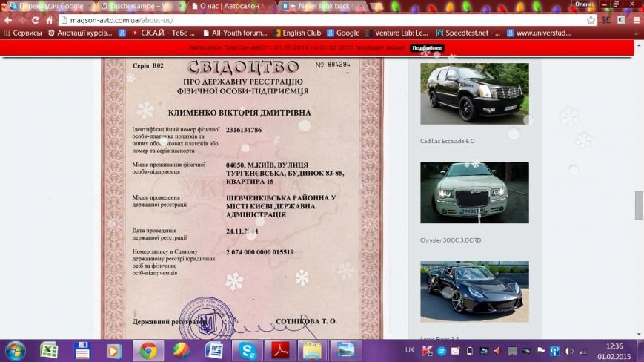Viewport: 644px width, 362px height.
Task: Click the Серія В02 text
Action: click(x=148, y=65)
